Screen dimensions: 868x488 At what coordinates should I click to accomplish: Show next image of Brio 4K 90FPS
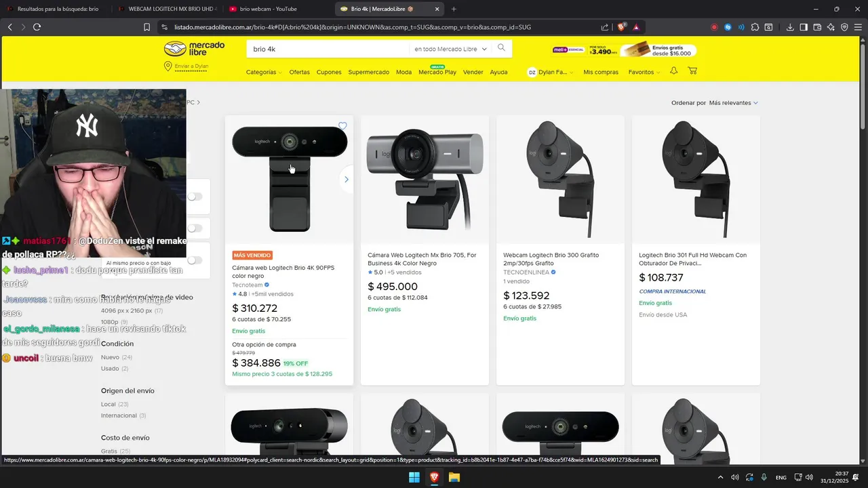(346, 180)
